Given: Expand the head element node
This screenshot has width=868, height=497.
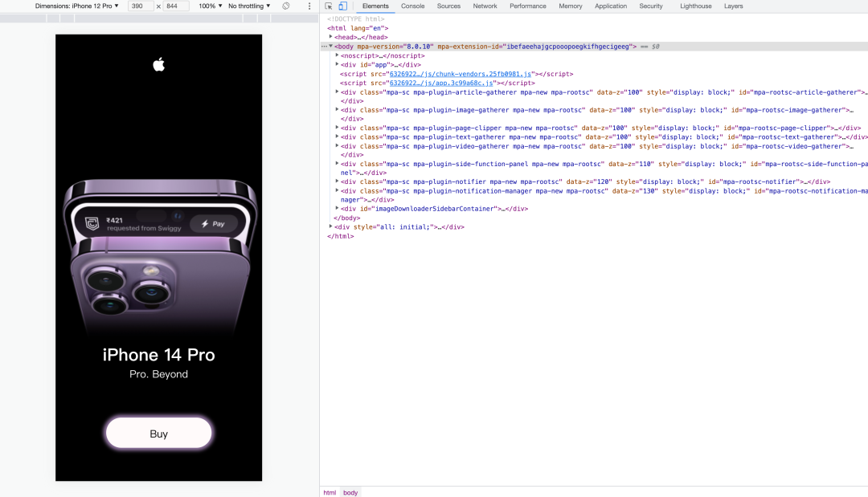Looking at the screenshot, I should click(331, 37).
